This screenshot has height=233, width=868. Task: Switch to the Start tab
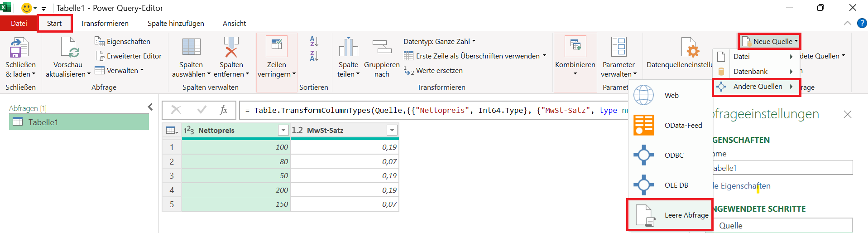[54, 23]
